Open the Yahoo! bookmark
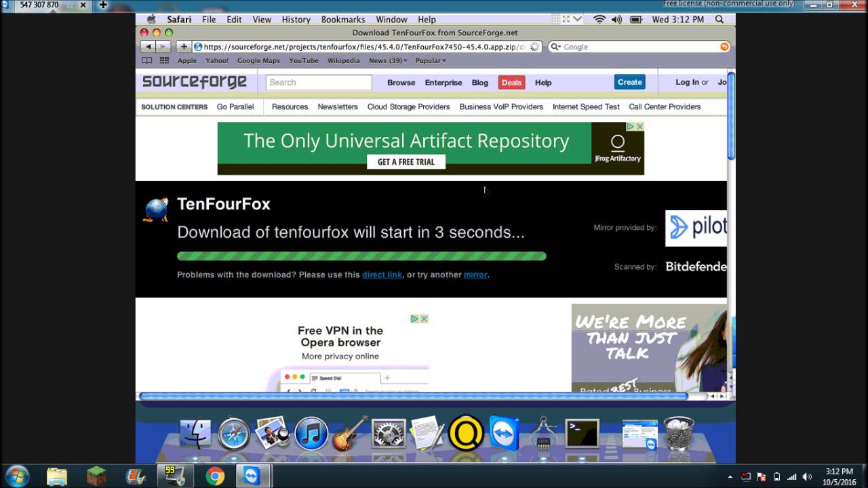Image resolution: width=868 pixels, height=488 pixels. coord(217,60)
